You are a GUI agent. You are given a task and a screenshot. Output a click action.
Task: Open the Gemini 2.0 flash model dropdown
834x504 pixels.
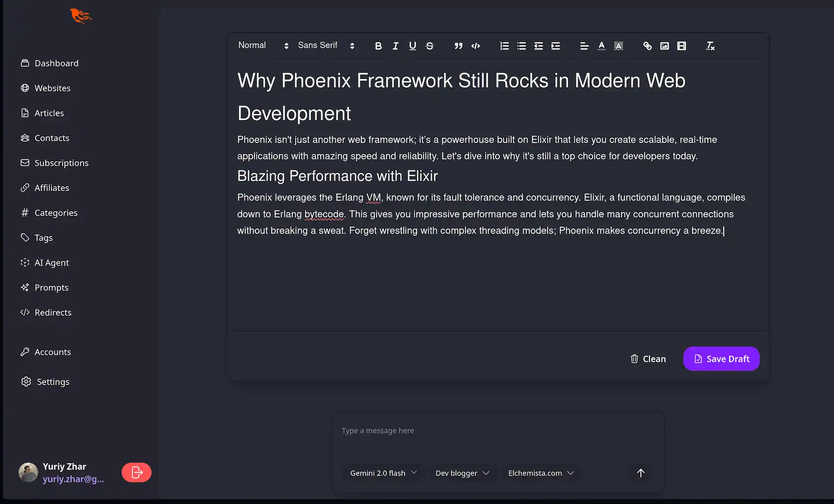click(x=383, y=473)
